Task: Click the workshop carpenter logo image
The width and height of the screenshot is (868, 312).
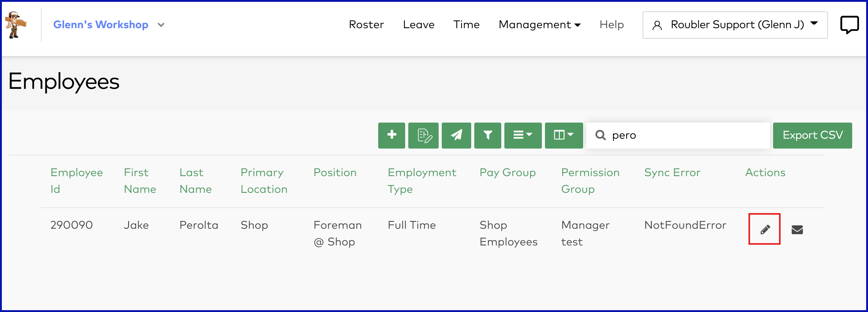Action: coord(16,25)
